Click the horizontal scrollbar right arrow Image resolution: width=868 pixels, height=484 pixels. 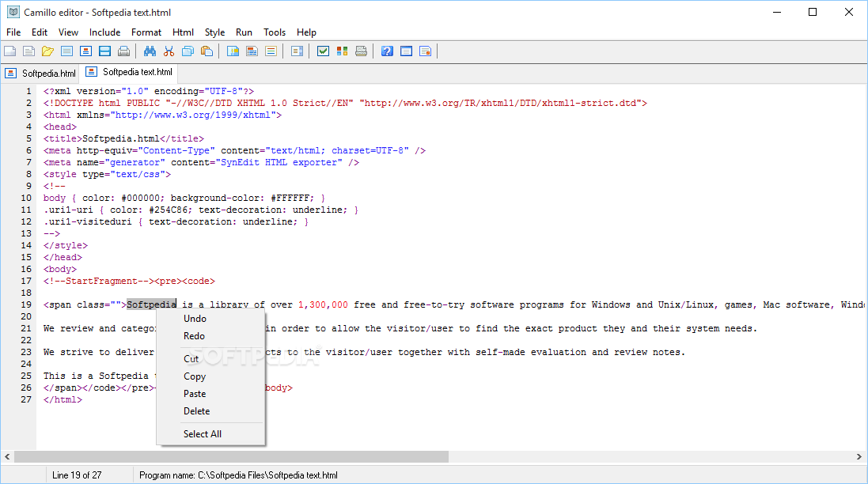tap(859, 457)
